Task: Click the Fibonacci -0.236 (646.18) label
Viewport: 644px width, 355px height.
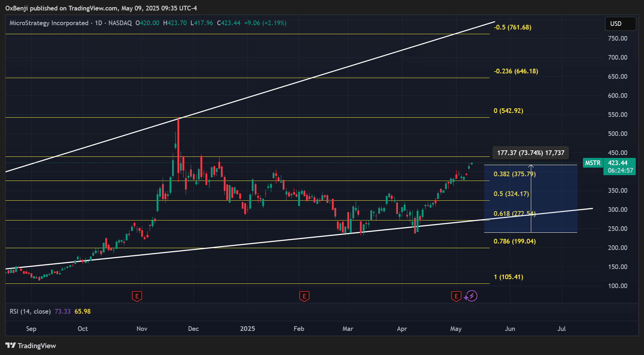Action: (516, 71)
